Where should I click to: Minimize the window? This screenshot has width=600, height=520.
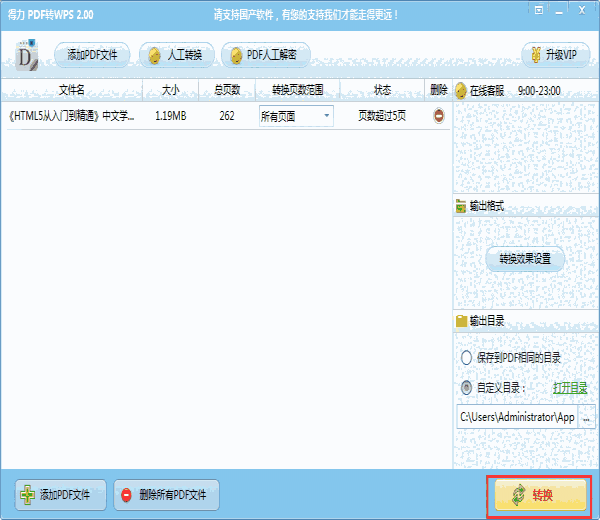pos(559,11)
